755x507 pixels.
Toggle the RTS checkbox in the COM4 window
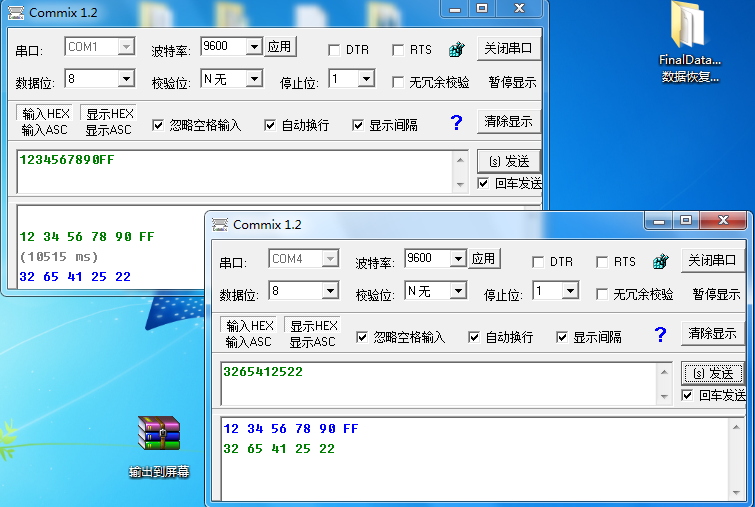tap(602, 262)
